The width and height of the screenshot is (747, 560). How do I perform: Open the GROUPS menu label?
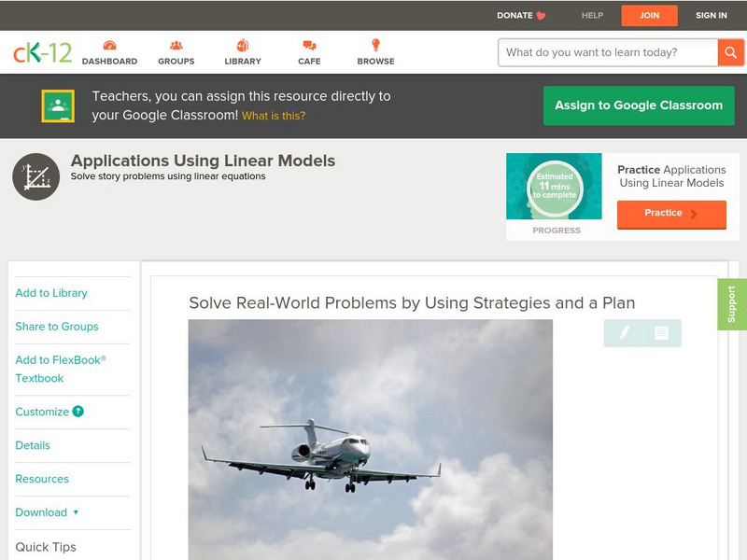coord(176,61)
